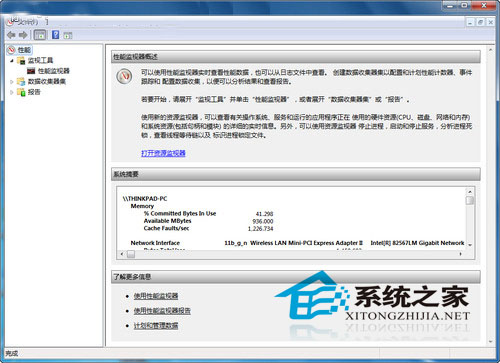Click the 系统摘要 section header
The width and height of the screenshot is (500, 363).
pyautogui.click(x=296, y=174)
